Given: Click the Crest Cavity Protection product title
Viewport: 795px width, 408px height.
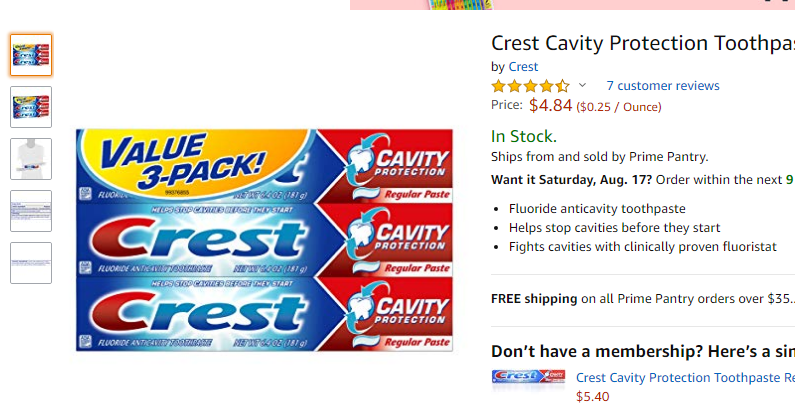Looking at the screenshot, I should click(x=642, y=43).
